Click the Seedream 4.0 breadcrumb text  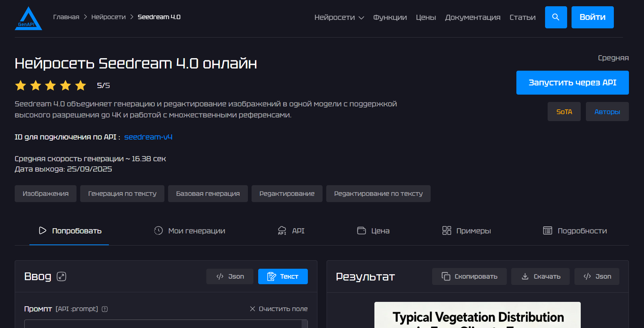[x=159, y=17]
